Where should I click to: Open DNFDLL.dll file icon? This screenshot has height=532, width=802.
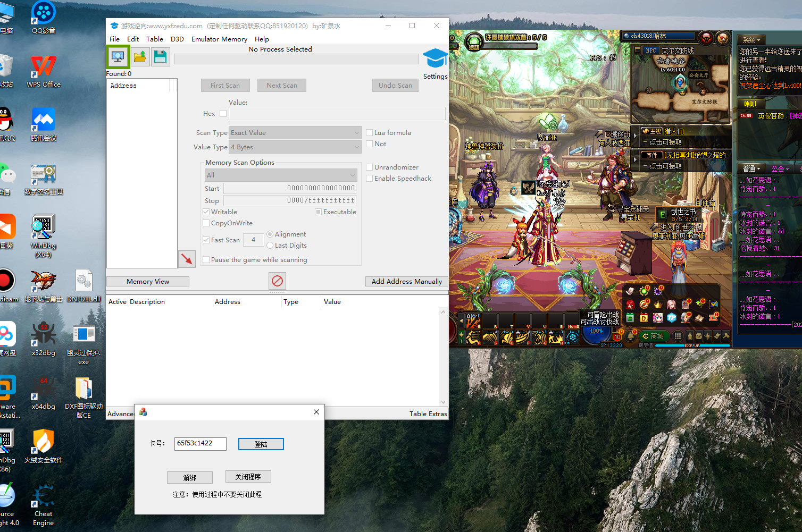tap(84, 286)
